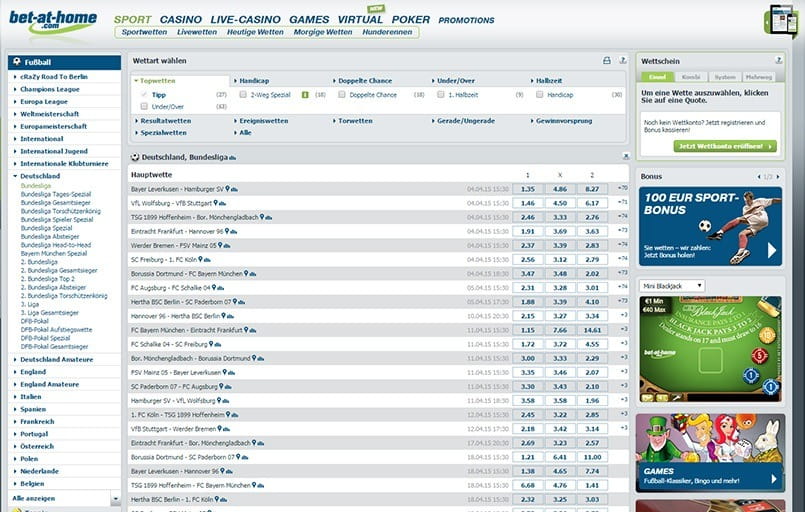
Task: Collapse the Topwetten bet group
Action: click(155, 81)
